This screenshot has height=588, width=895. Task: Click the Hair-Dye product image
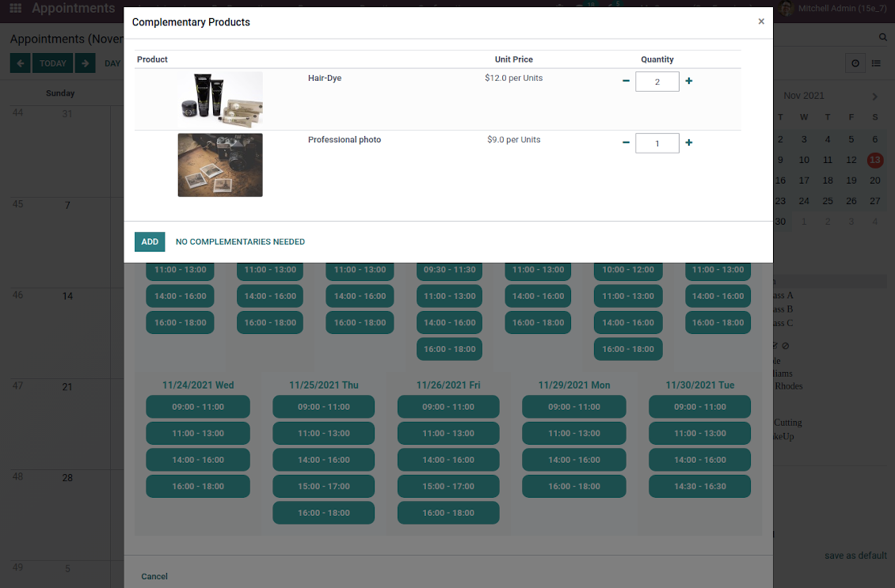(x=220, y=100)
